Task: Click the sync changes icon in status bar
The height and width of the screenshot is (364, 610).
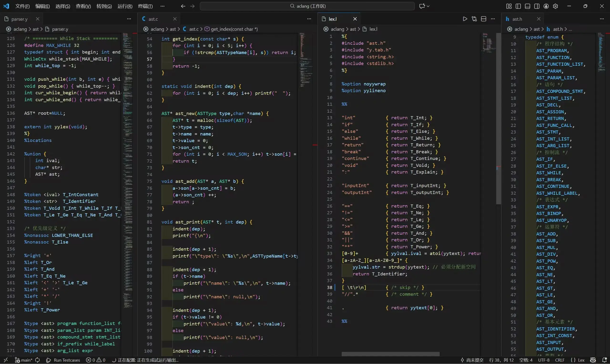Action: click(x=38, y=360)
